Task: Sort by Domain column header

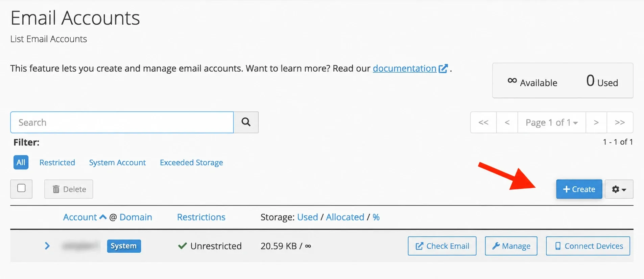Action: (x=136, y=217)
